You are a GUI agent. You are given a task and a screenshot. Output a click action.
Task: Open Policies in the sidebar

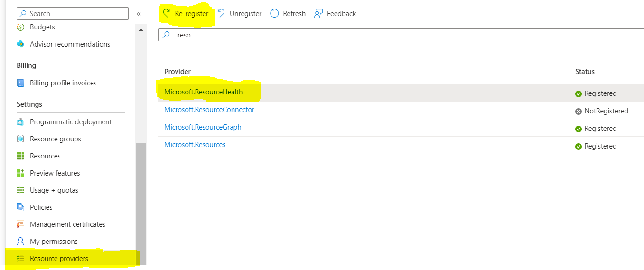pyautogui.click(x=41, y=207)
